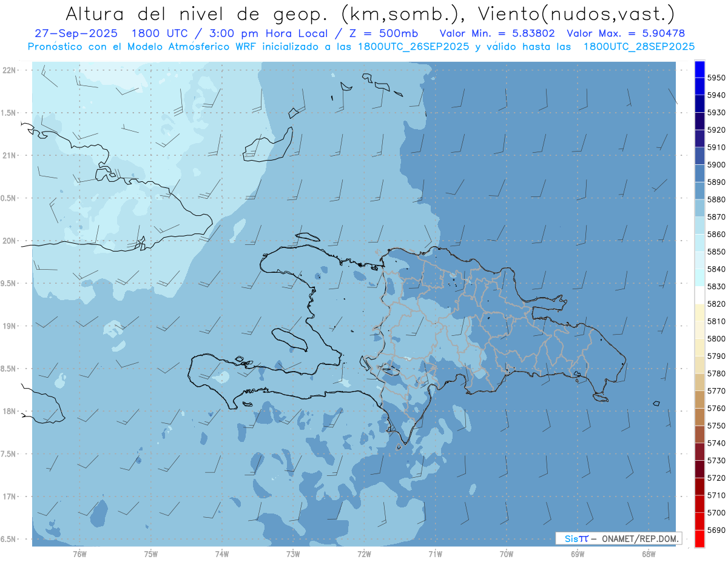The width and height of the screenshot is (728, 562).
Task: Click the "5910" legend value
Action: (716, 147)
